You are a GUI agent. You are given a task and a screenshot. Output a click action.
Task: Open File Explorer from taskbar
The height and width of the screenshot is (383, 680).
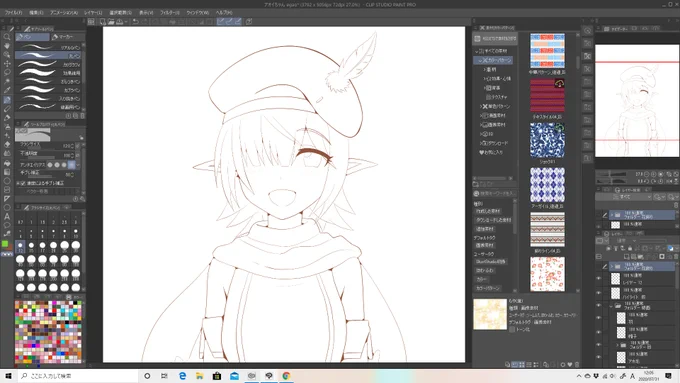point(199,376)
